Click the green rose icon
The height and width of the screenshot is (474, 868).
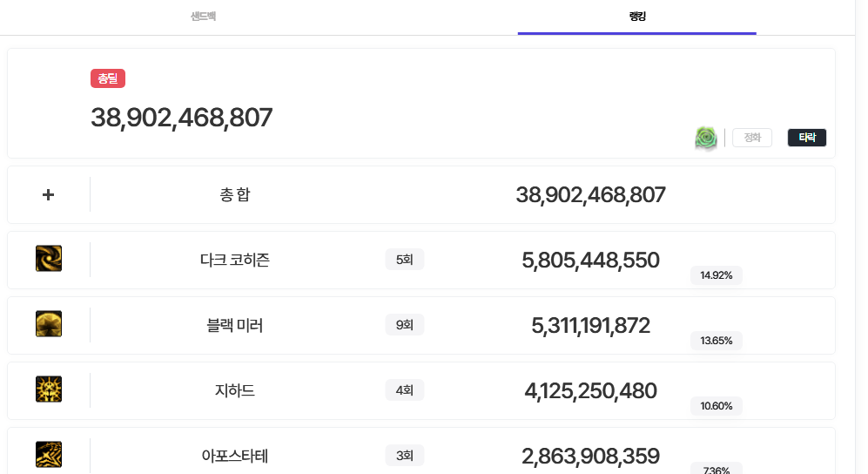pyautogui.click(x=706, y=138)
